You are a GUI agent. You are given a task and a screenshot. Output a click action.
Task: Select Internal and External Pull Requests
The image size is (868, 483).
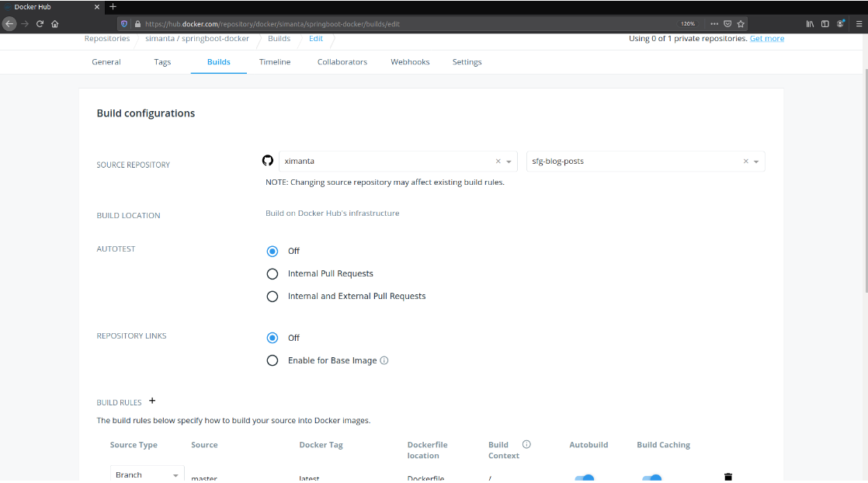click(x=273, y=297)
